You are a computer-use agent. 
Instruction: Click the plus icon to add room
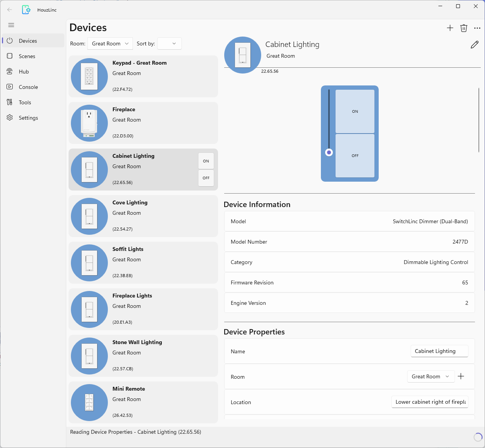coord(461,376)
